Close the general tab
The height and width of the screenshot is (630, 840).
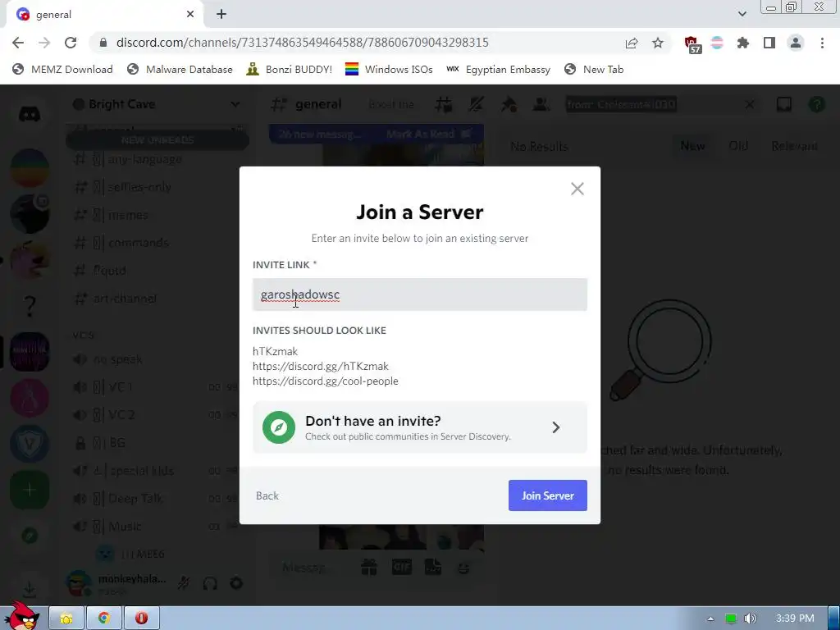(190, 15)
